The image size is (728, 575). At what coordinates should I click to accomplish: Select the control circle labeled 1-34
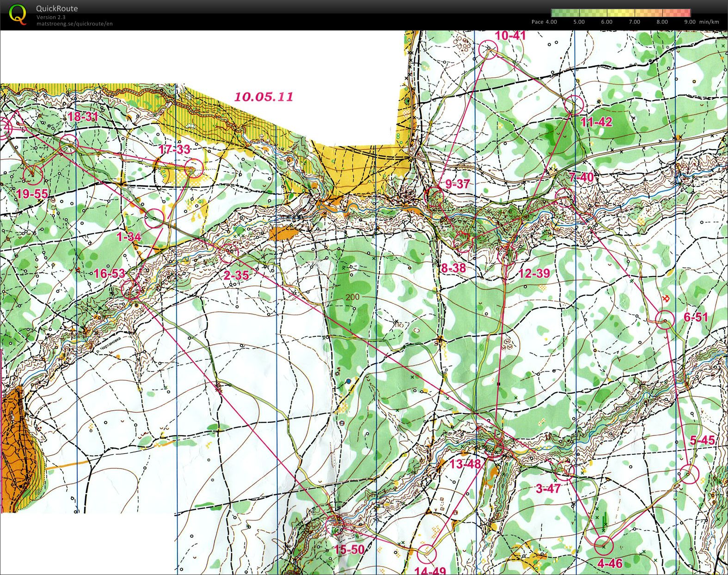154,218
